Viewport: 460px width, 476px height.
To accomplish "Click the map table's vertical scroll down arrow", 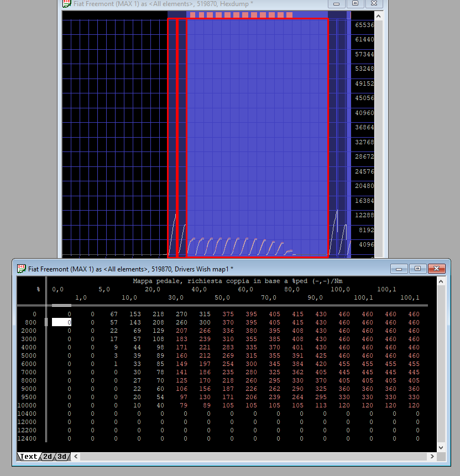I will click(441, 447).
